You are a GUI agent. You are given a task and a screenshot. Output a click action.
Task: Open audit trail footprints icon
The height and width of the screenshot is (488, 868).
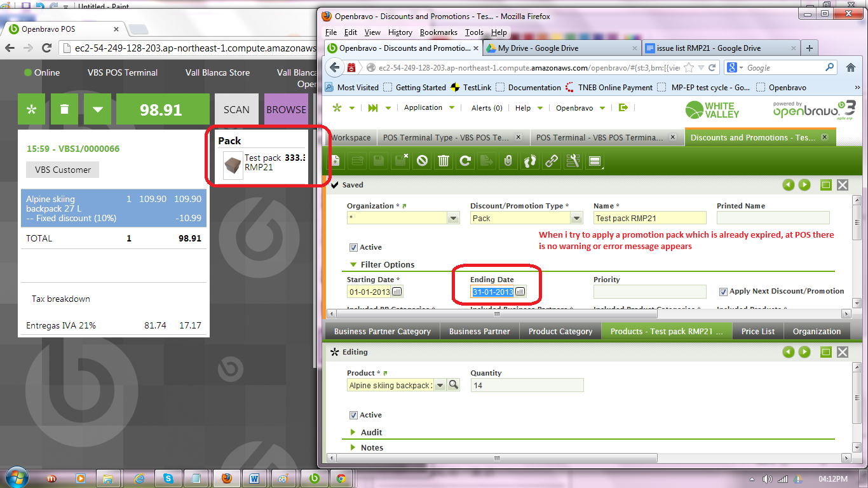(x=530, y=161)
